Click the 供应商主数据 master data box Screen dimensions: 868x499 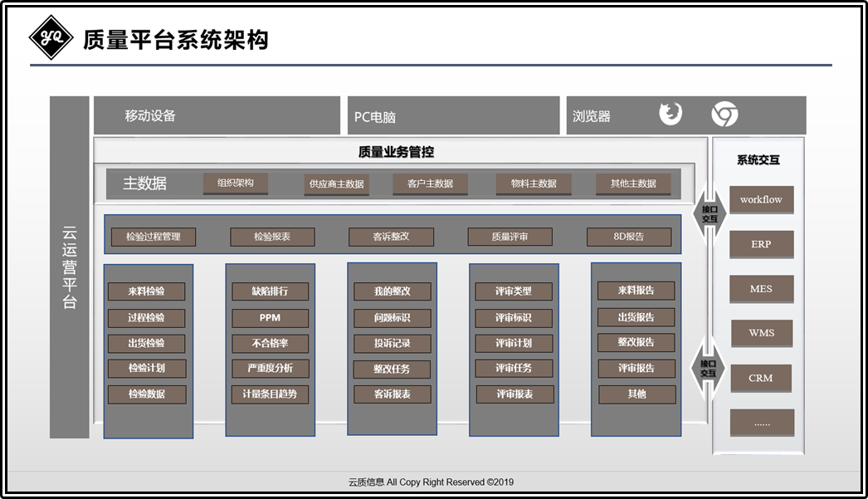coord(337,184)
